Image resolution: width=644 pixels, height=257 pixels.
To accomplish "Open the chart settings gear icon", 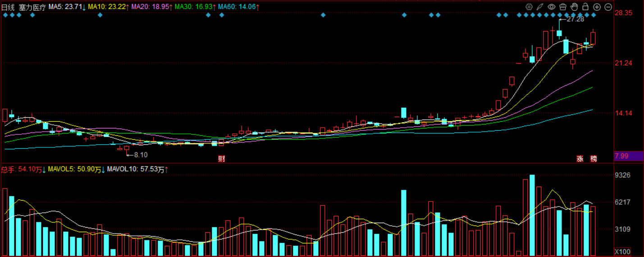I will coord(529,7).
